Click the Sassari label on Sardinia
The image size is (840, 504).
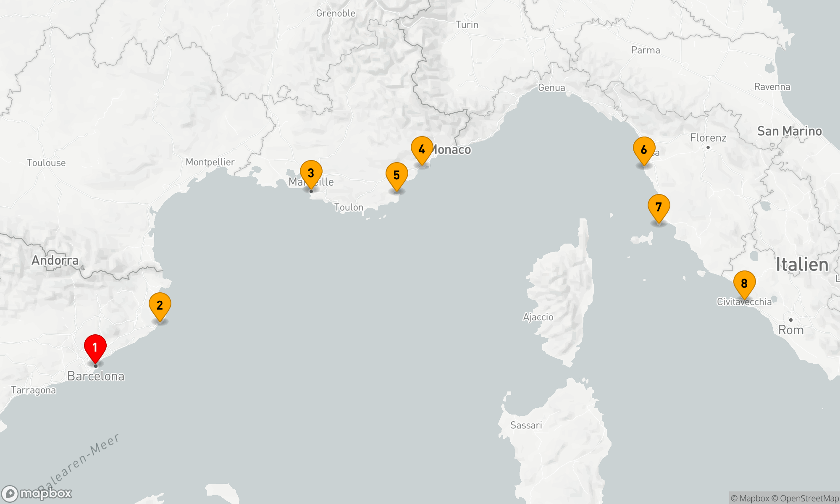pos(526,425)
